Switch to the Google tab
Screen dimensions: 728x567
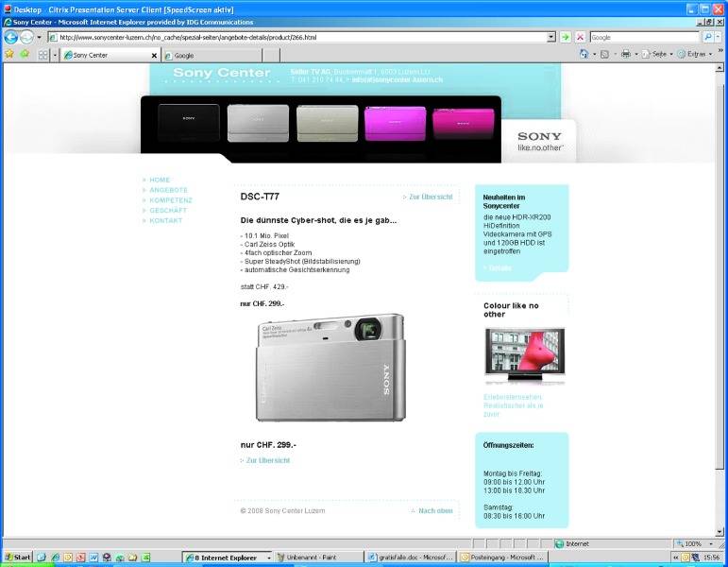click(x=212, y=56)
